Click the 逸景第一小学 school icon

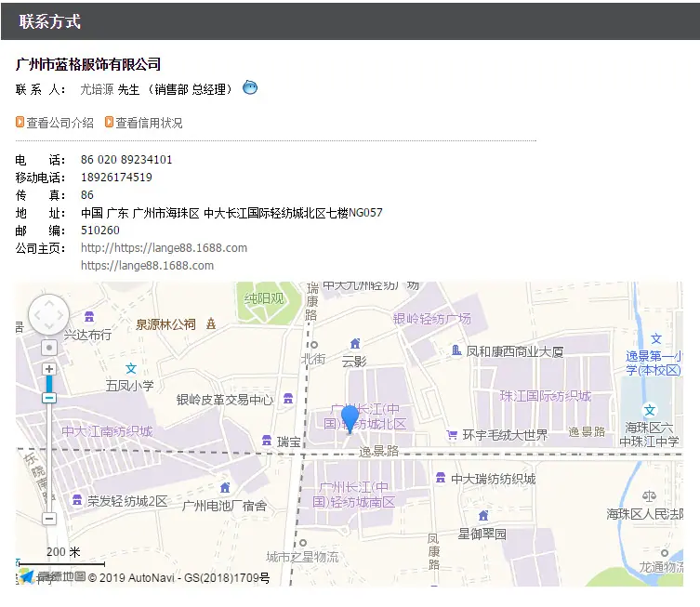tap(655, 338)
